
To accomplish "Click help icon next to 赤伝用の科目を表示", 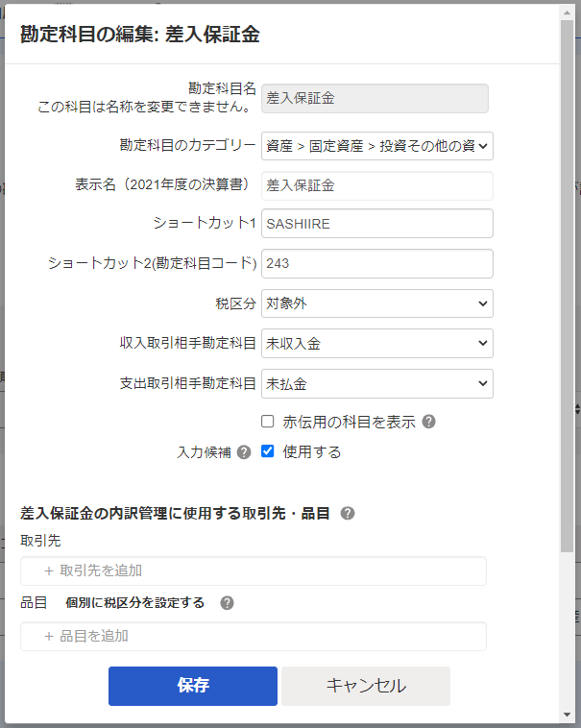I will click(x=429, y=422).
